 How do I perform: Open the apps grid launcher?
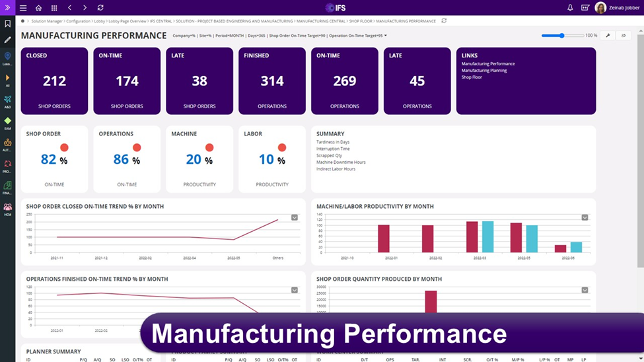54,8
